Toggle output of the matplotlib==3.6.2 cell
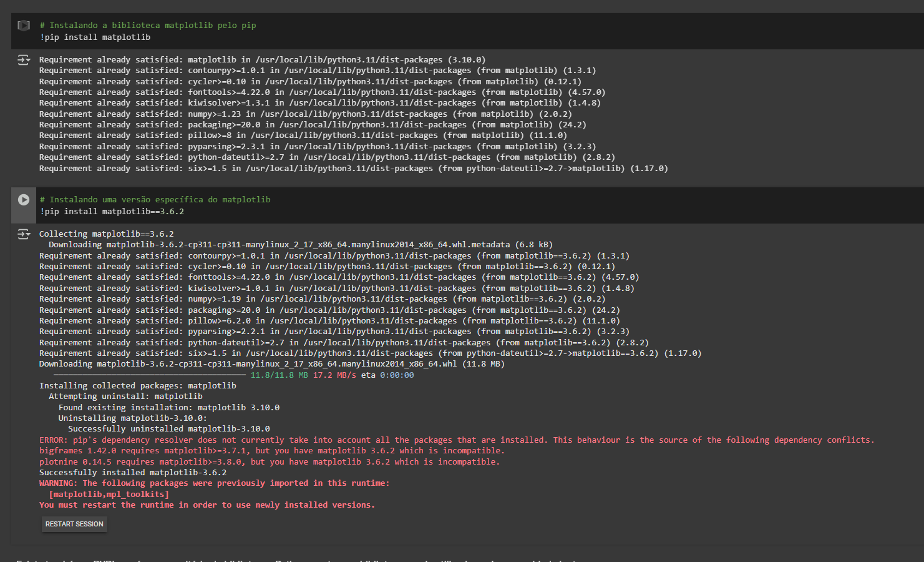Screen dimensions: 924x562 (x=24, y=234)
